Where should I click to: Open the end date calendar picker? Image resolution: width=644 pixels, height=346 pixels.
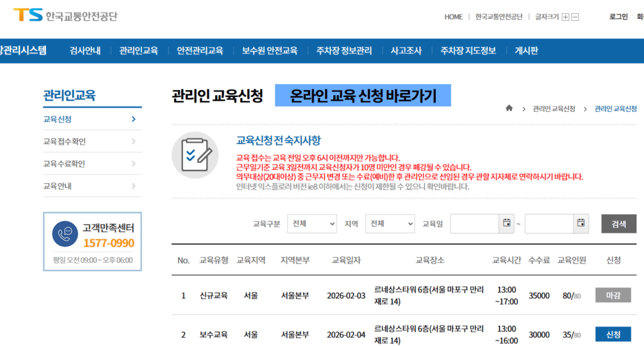(580, 223)
